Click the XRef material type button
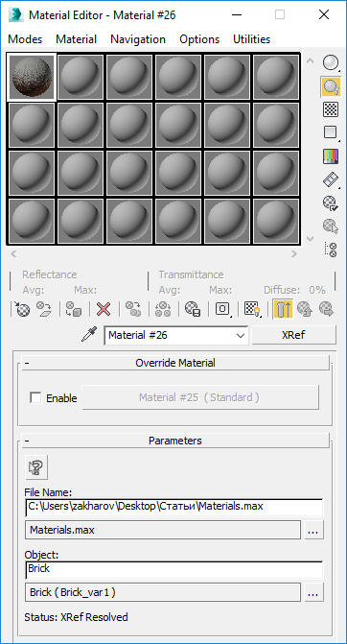 point(293,335)
